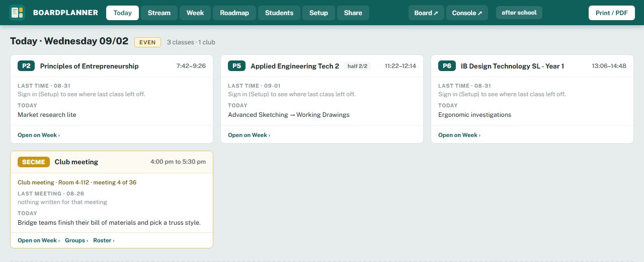Click LAST MEETING · 08-26 label
The width and height of the screenshot is (644, 262).
[51, 193]
